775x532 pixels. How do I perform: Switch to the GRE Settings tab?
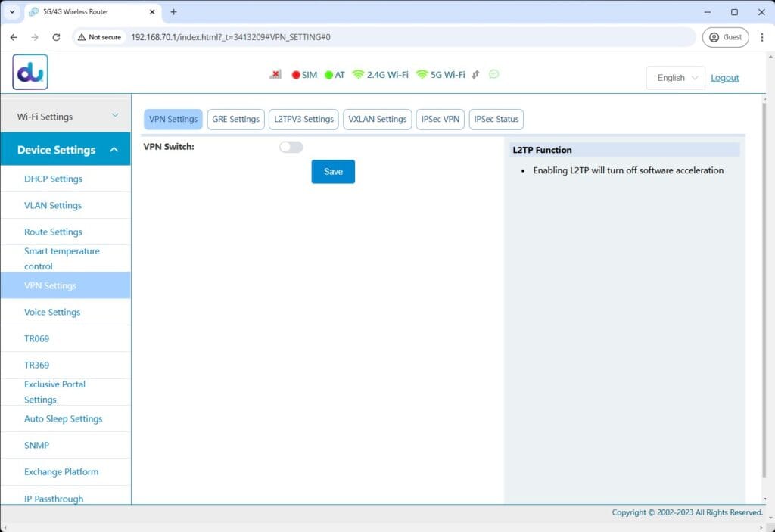(x=236, y=119)
